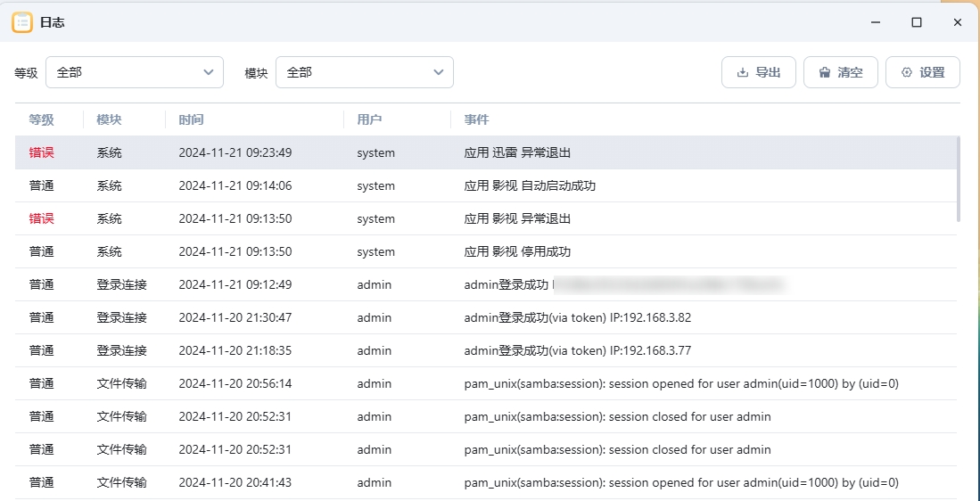
Task: Open the 等级 level filter dropdown
Action: pos(135,72)
